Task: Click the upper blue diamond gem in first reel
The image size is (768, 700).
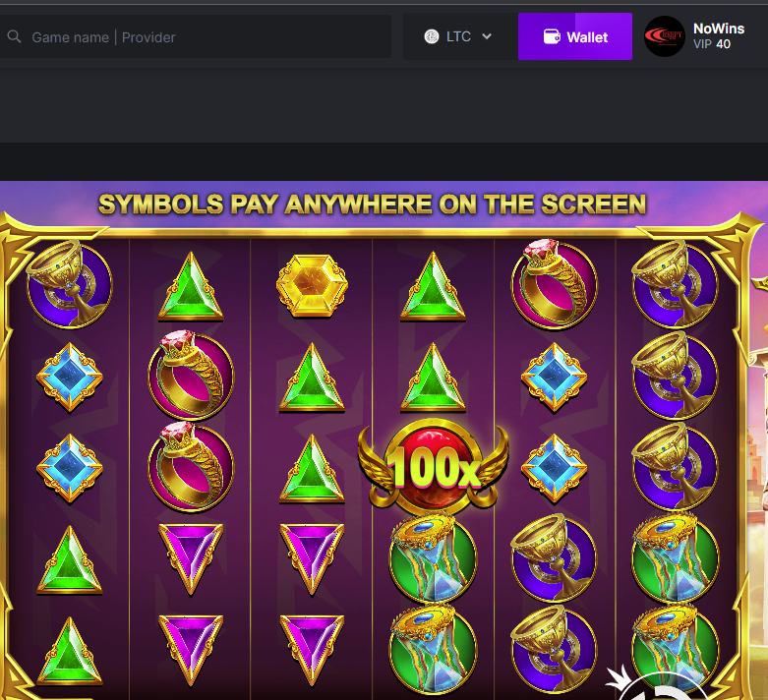Action: click(70, 377)
